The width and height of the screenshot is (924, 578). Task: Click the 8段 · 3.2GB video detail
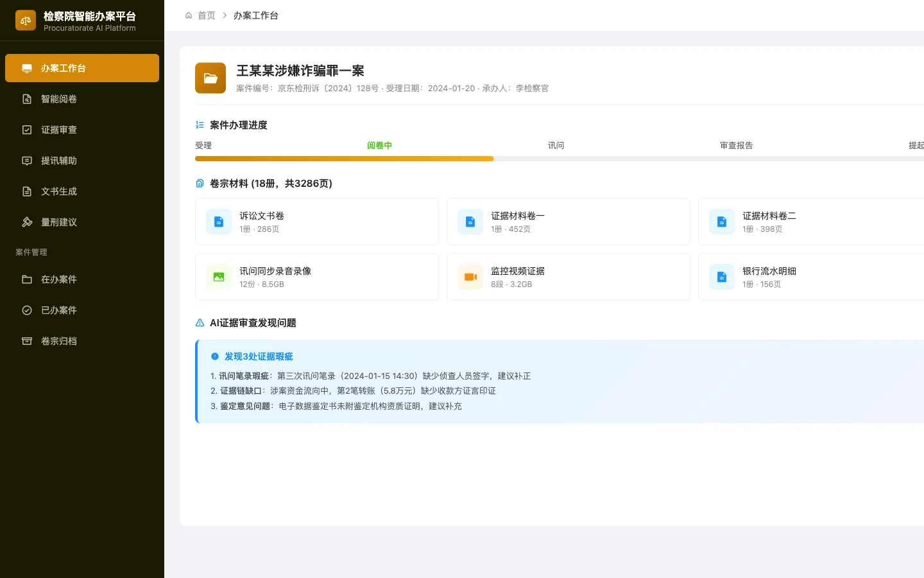[511, 285]
